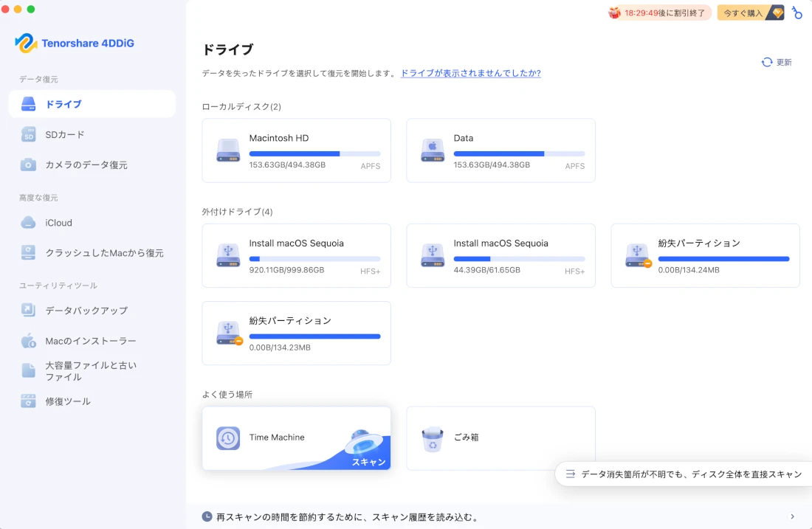Open the ドライブが表示されませんでしたか? link
Image resolution: width=812 pixels, height=529 pixels.
[x=471, y=73]
